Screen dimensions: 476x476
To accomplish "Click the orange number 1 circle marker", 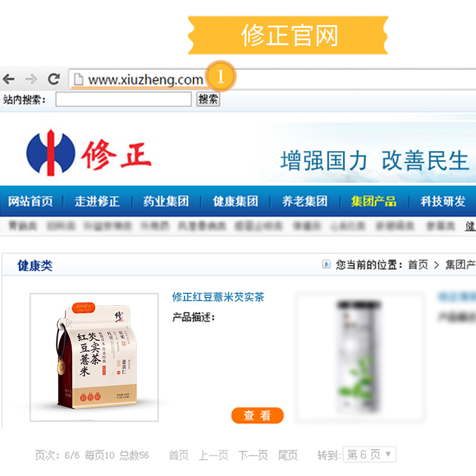I will 221,76.
